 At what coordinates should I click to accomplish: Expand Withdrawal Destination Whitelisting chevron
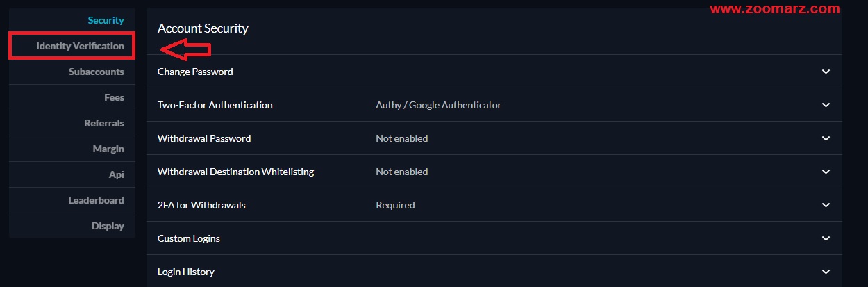tap(826, 172)
